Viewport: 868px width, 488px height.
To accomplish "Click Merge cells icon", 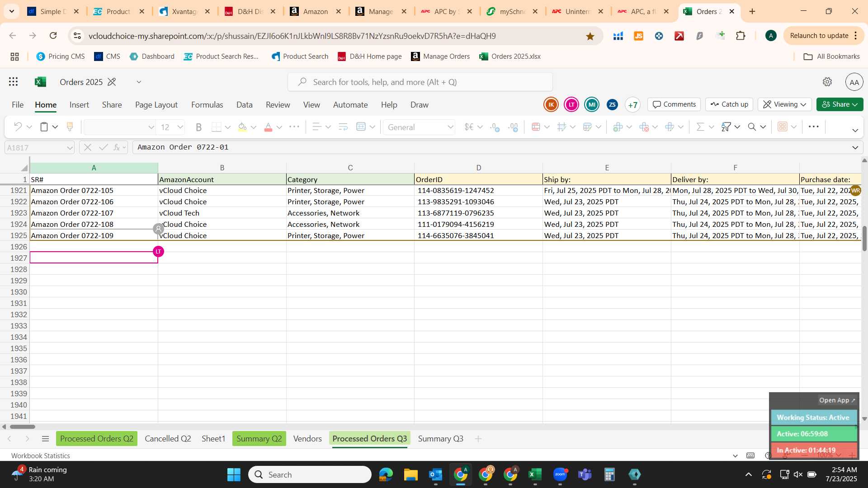I will click(x=361, y=127).
